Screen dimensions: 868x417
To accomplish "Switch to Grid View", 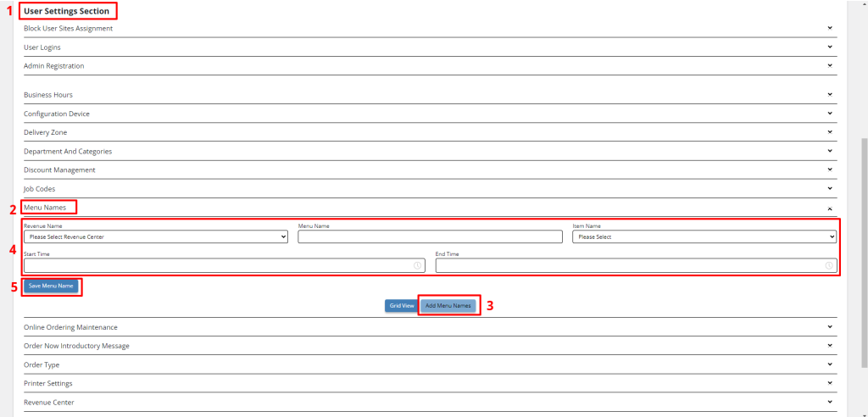I will [401, 305].
